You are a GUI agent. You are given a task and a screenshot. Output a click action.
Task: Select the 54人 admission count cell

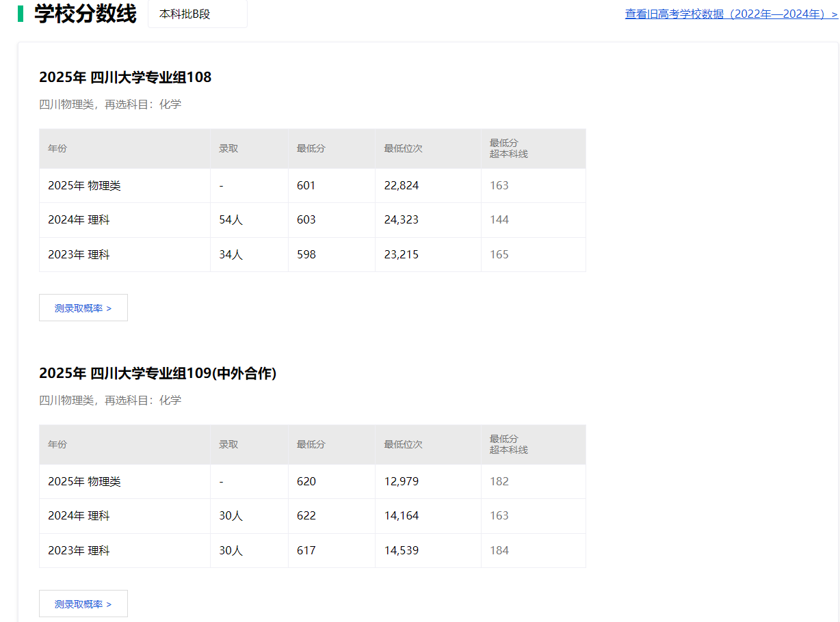click(231, 220)
